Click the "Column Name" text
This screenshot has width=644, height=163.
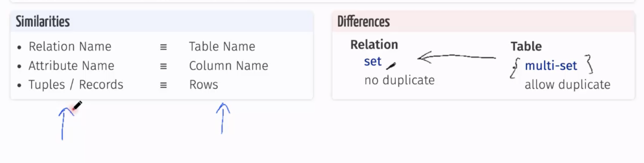[x=229, y=66]
